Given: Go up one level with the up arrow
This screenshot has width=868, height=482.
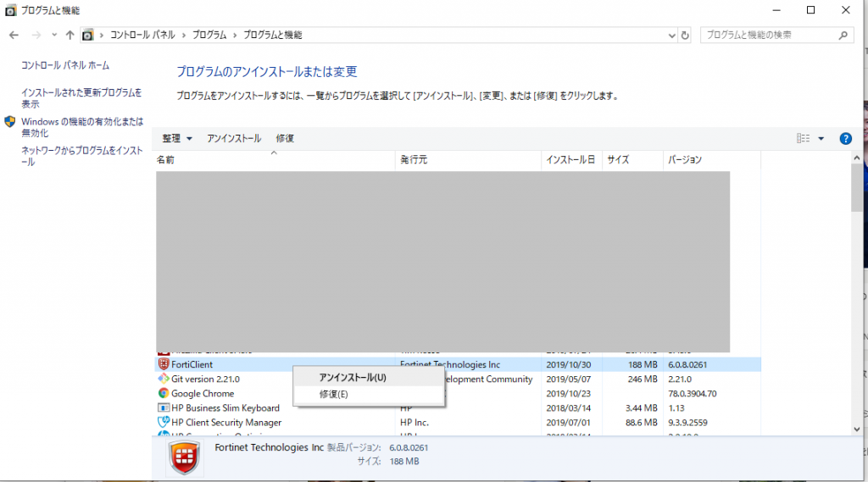Looking at the screenshot, I should (x=70, y=35).
